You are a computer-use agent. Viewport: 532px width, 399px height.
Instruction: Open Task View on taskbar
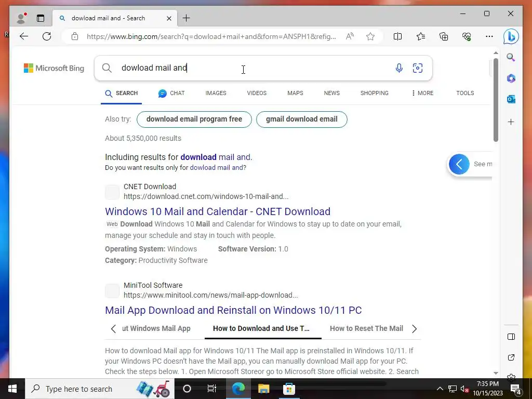click(x=212, y=389)
